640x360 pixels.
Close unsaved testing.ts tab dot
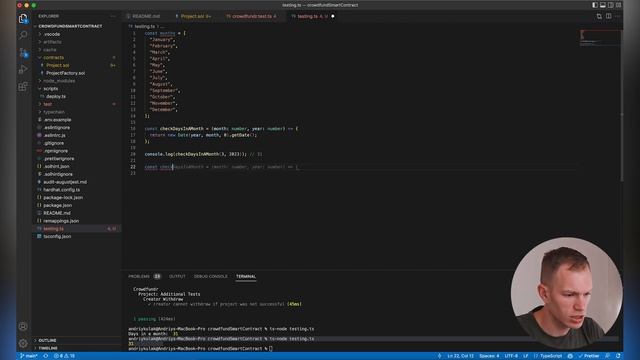pyautogui.click(x=333, y=16)
